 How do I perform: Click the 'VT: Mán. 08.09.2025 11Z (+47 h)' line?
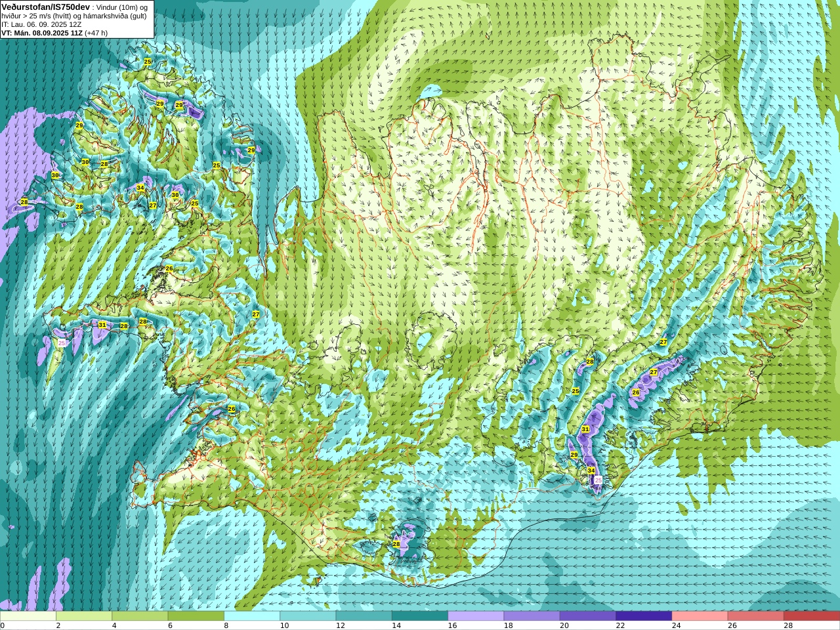tap(54, 33)
